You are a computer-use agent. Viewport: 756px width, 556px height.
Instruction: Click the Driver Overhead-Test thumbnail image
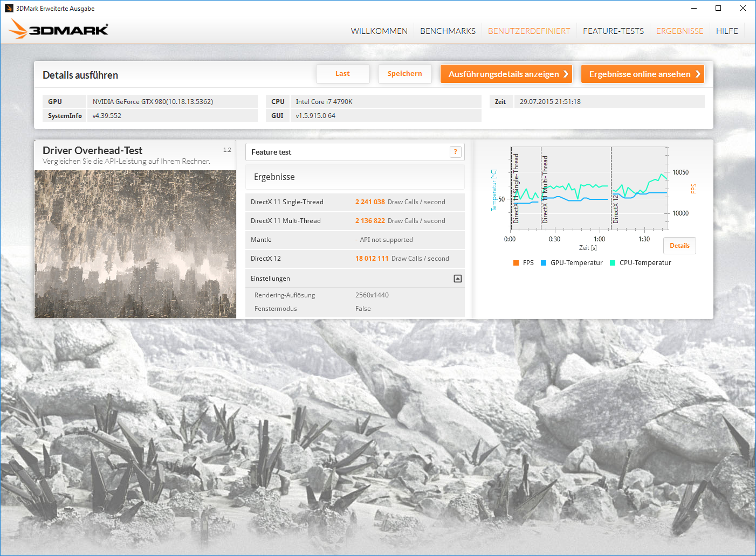point(135,245)
